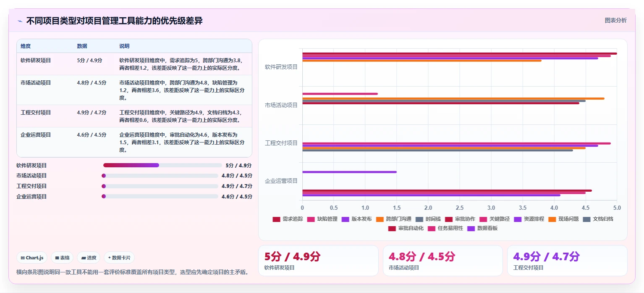Click the short purple 1.5 bar in 企业运营项目
Image resolution: width=644 pixels, height=293 pixels.
349,172
